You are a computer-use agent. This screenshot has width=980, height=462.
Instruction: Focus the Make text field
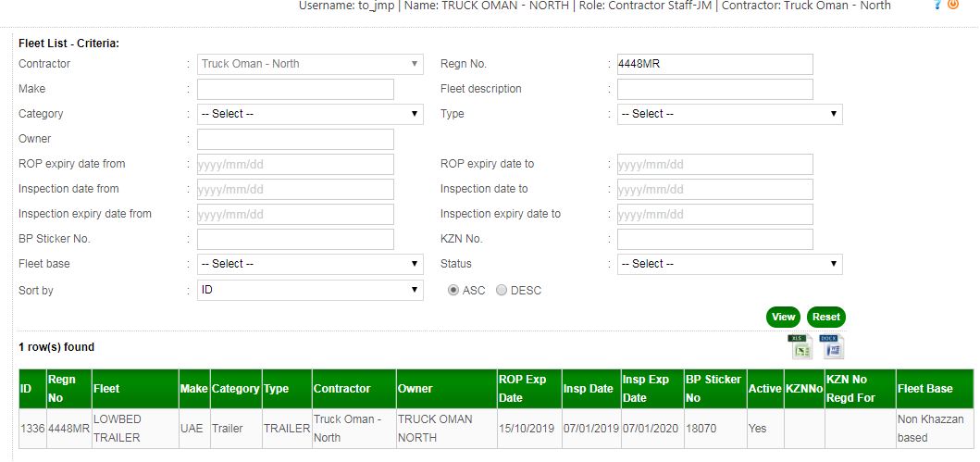pyautogui.click(x=295, y=89)
